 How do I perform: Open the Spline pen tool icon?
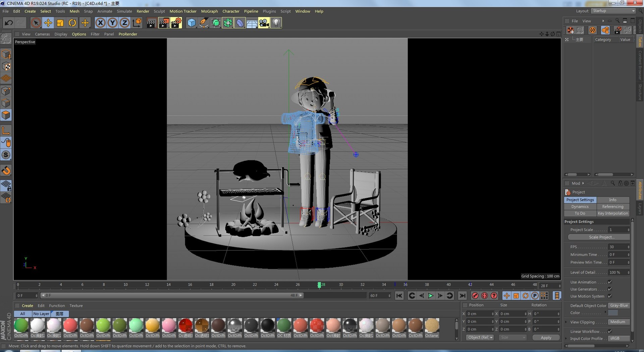click(x=204, y=23)
